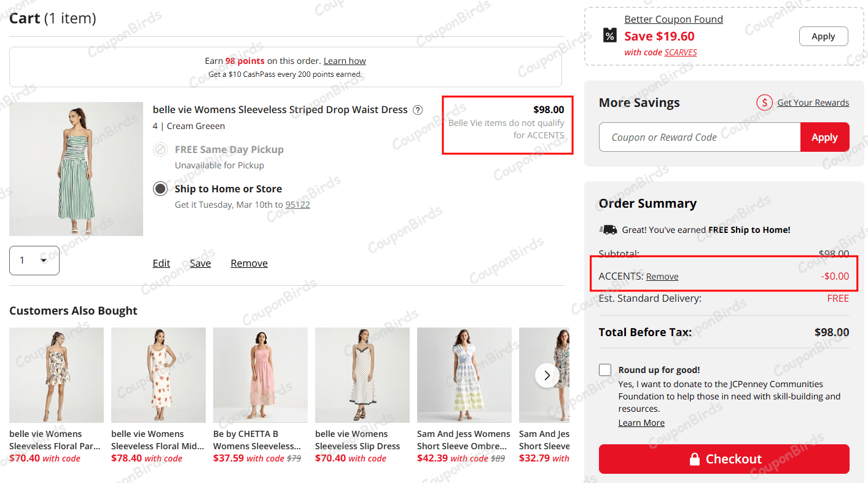Change zip code 95122 link
The width and height of the screenshot is (868, 483).
298,205
